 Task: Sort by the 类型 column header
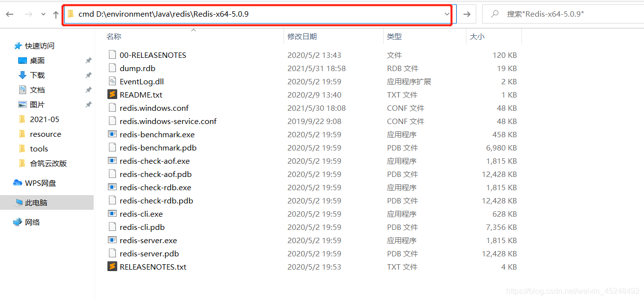(394, 36)
